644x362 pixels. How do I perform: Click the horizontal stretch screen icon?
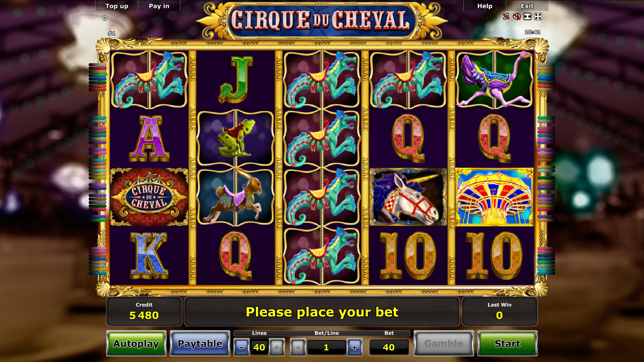pyautogui.click(x=528, y=16)
